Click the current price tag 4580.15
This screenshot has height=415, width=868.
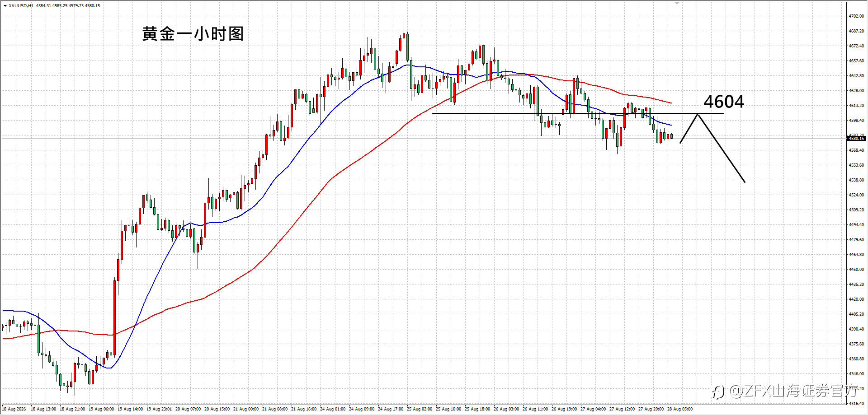[x=856, y=139]
